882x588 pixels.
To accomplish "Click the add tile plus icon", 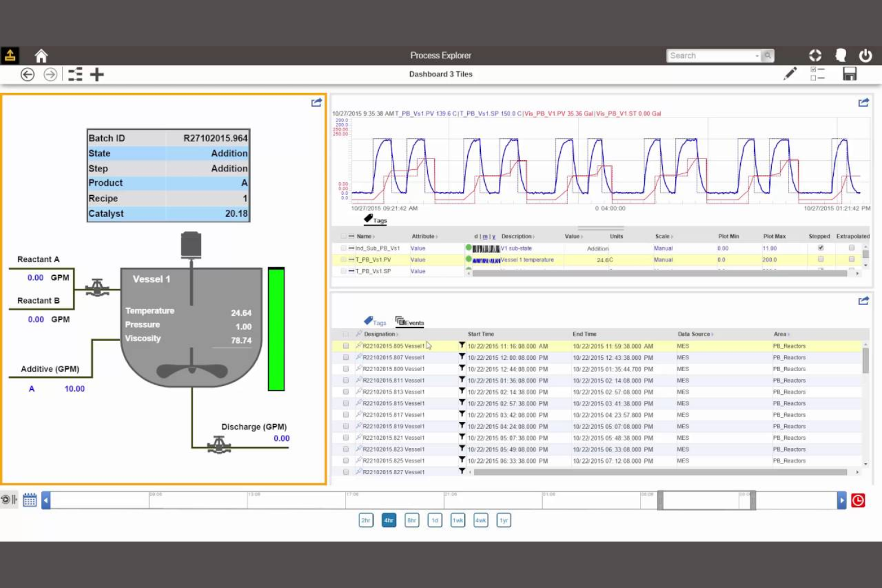I will (97, 74).
